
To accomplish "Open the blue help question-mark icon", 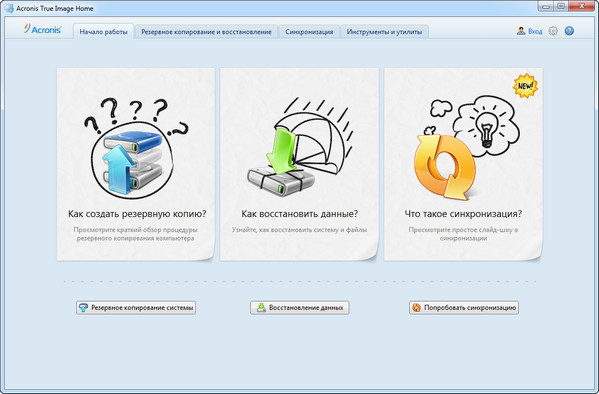I will tap(569, 31).
